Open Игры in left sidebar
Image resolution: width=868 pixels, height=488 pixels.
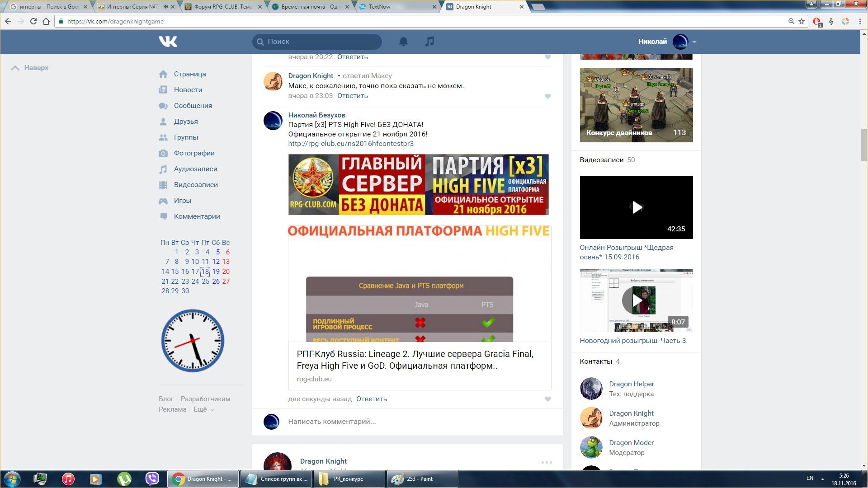(182, 201)
